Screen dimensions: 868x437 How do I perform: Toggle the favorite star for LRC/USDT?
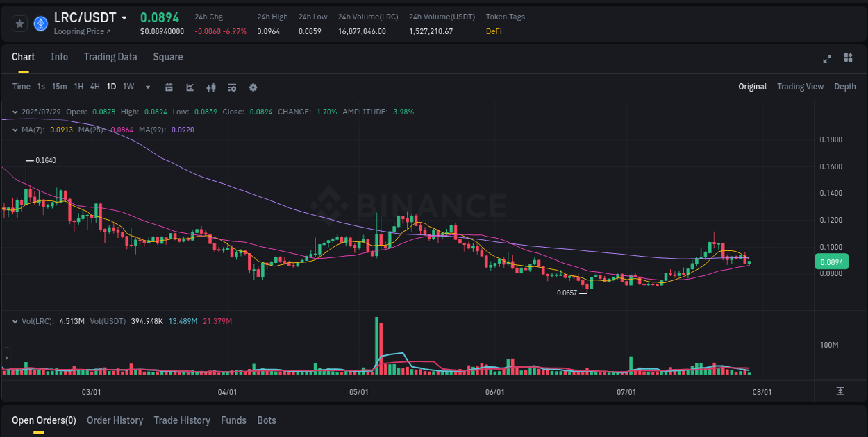click(x=19, y=23)
